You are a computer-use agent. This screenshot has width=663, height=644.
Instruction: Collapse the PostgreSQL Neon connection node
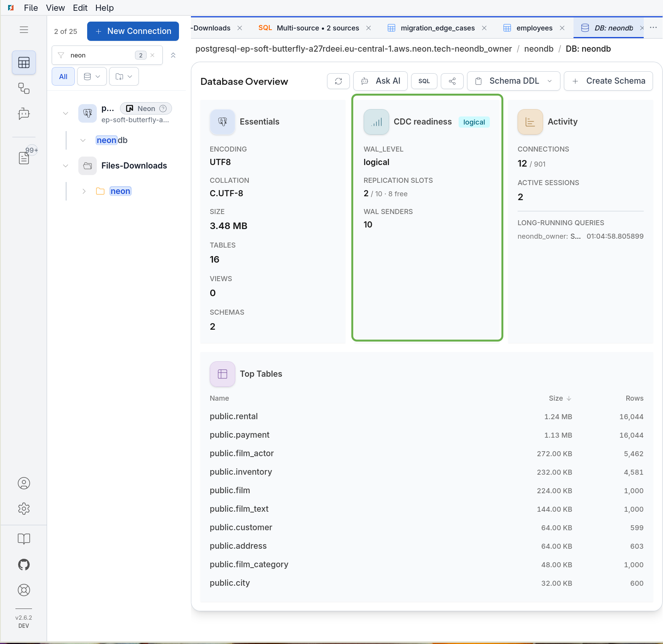click(x=66, y=113)
